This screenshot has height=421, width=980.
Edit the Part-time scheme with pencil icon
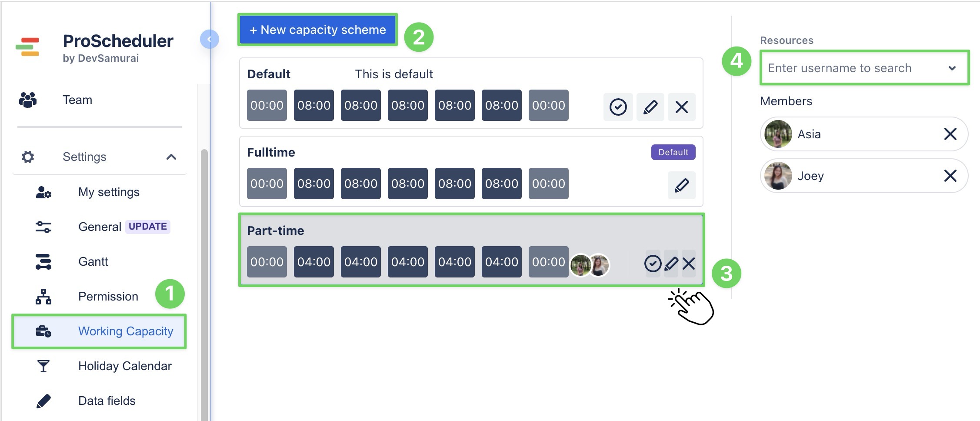[x=671, y=263]
